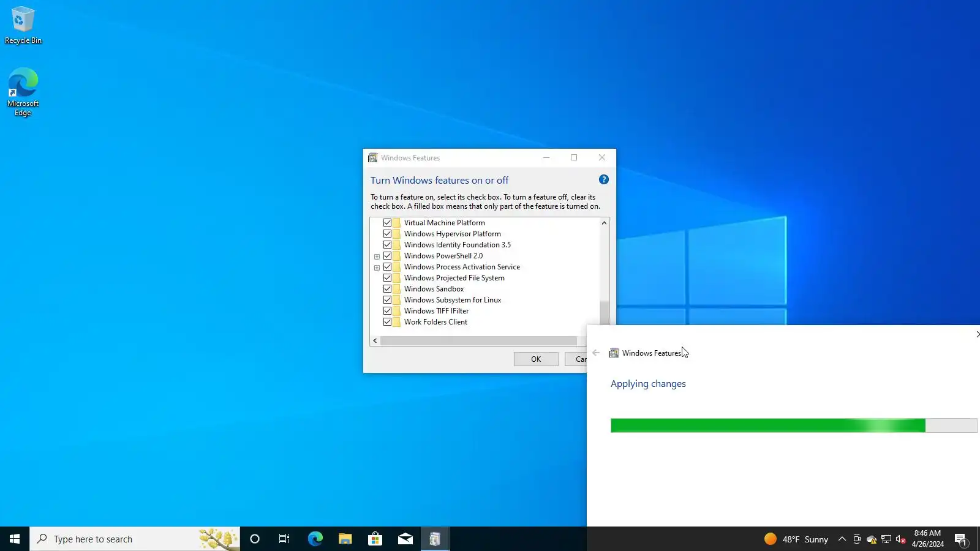This screenshot has width=980, height=551.
Task: Click the folder icon beside Windows TIFF IFilter
Action: pyautogui.click(x=397, y=311)
